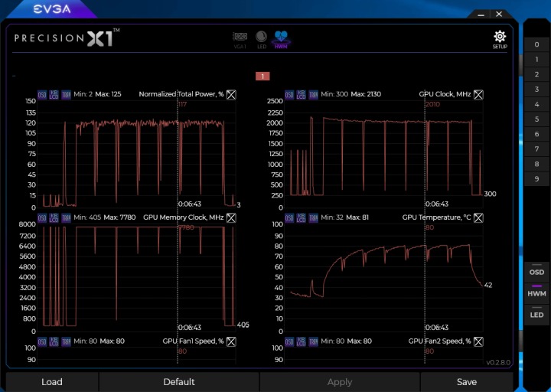
Task: Toggle KB LCD for GPU Fan2 Speed
Action: (302, 341)
